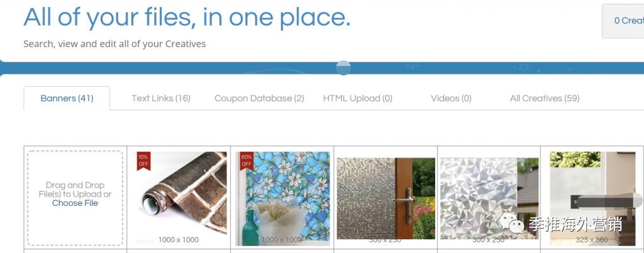644x253 pixels.
Task: Click the Choose File link
Action: click(75, 203)
